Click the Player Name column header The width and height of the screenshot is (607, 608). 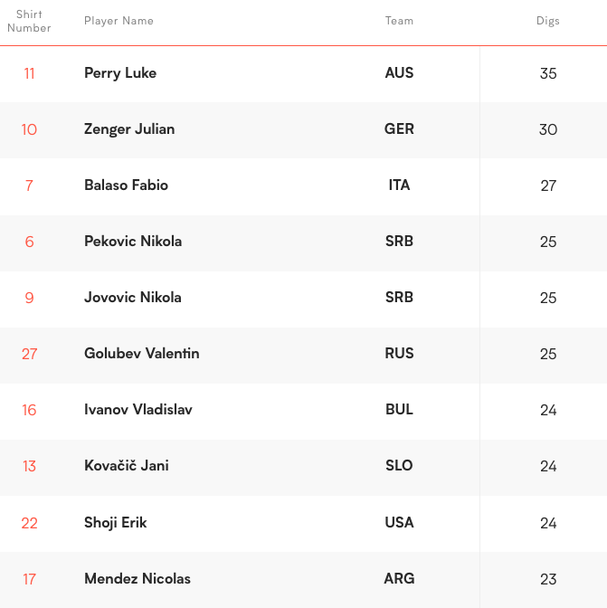point(119,21)
